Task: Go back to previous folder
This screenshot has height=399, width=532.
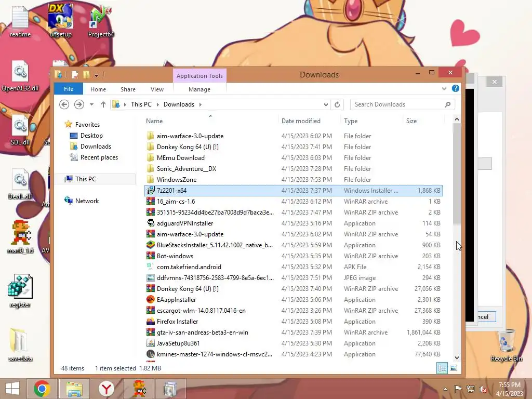Action: pos(64,104)
